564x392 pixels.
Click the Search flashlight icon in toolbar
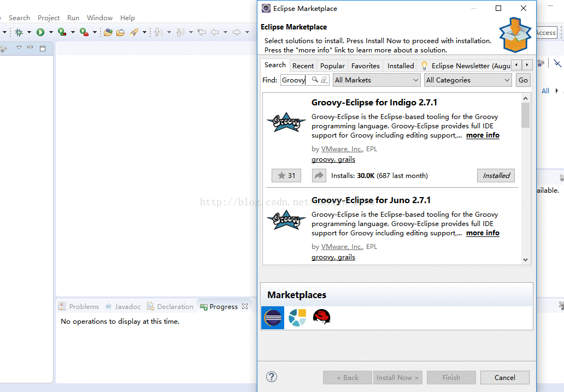coord(134,32)
